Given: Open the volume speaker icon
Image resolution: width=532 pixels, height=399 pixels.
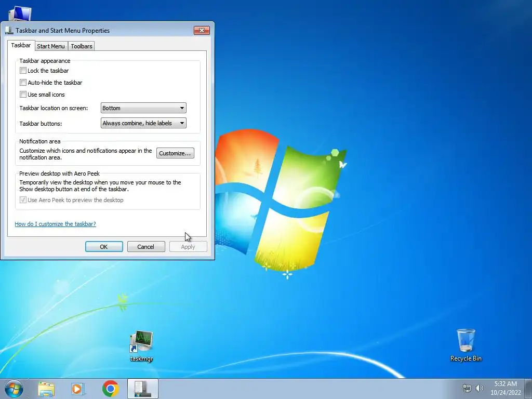Looking at the screenshot, I should pyautogui.click(x=480, y=388).
